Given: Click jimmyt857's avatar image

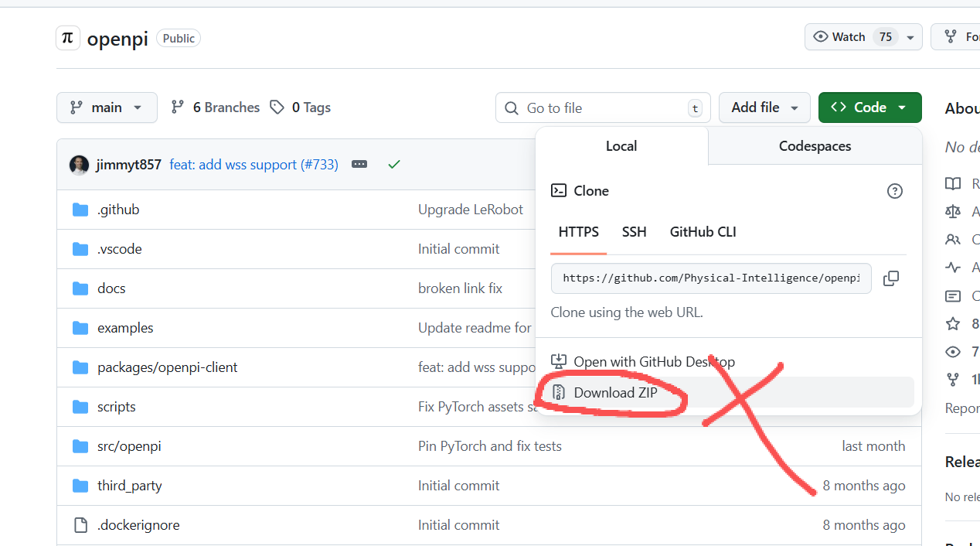Looking at the screenshot, I should point(79,165).
